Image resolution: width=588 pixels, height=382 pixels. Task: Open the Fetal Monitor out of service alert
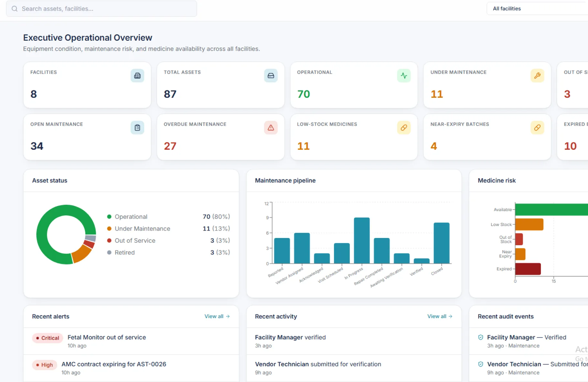click(x=131, y=341)
